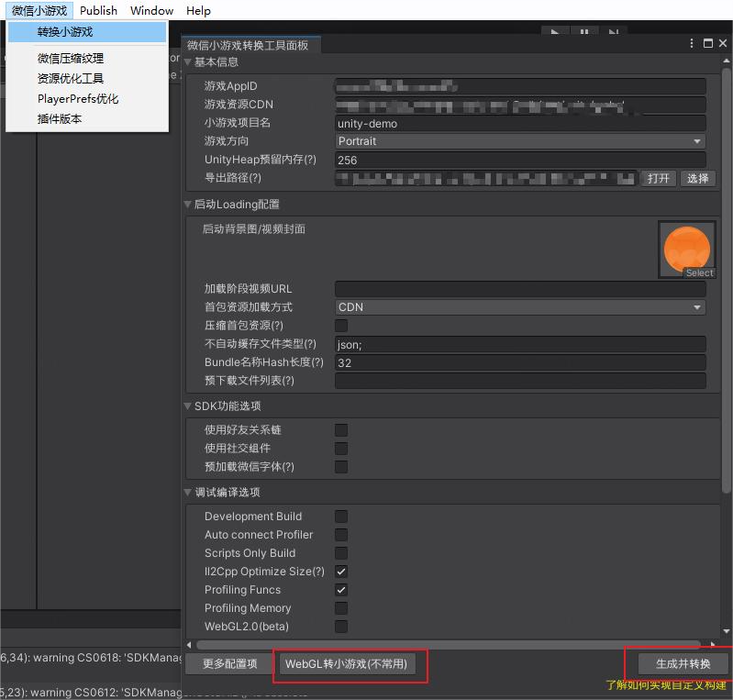Close the conversion tool panel
This screenshot has width=733, height=700.
pos(723,43)
